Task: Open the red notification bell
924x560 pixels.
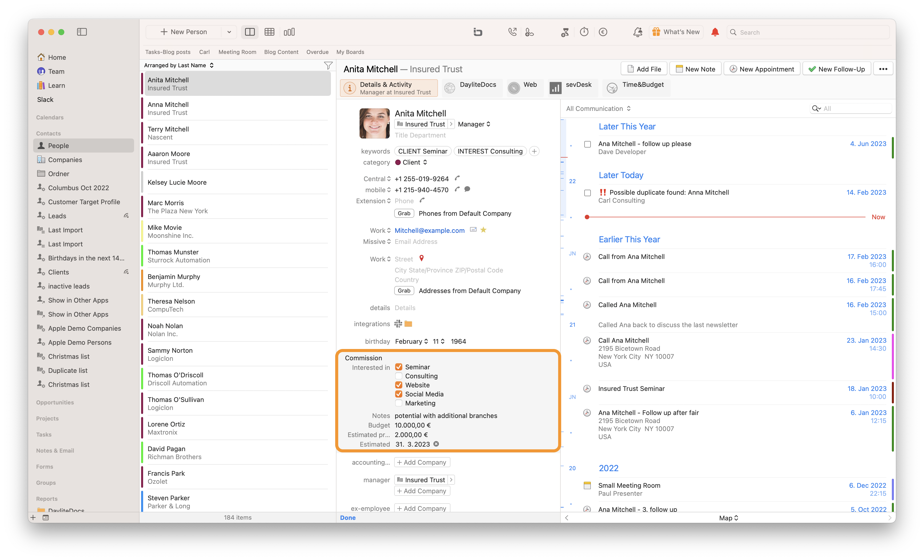Action: point(715,32)
